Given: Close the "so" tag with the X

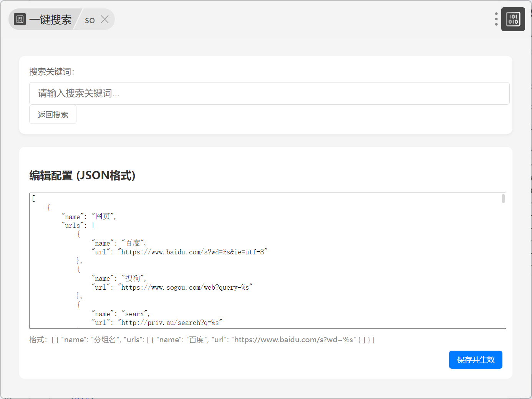Looking at the screenshot, I should tap(104, 20).
